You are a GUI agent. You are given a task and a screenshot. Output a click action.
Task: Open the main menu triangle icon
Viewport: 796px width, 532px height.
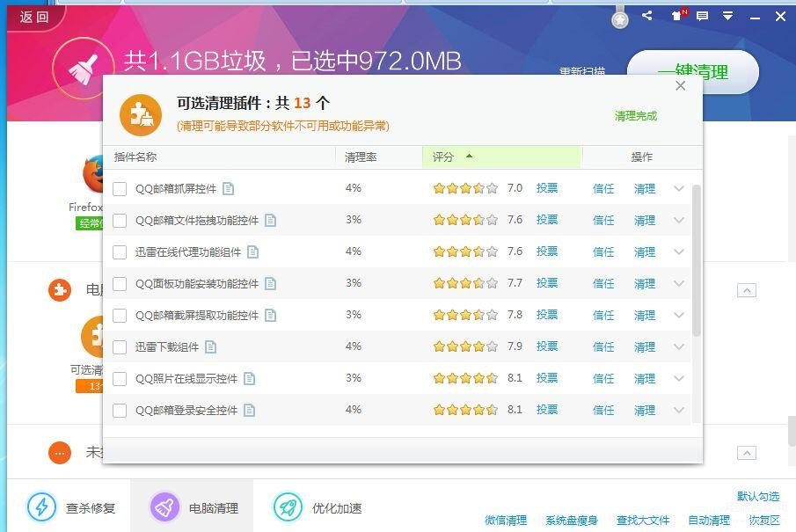[727, 16]
